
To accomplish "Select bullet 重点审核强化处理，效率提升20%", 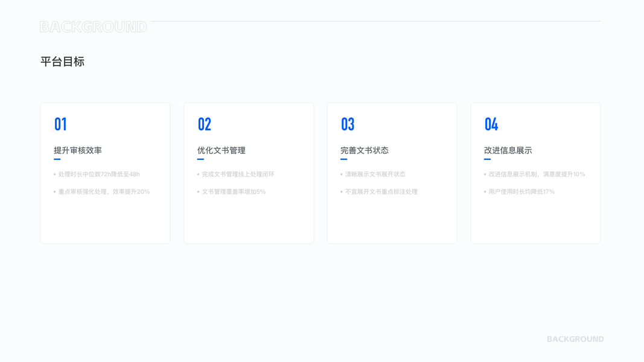I will (104, 192).
